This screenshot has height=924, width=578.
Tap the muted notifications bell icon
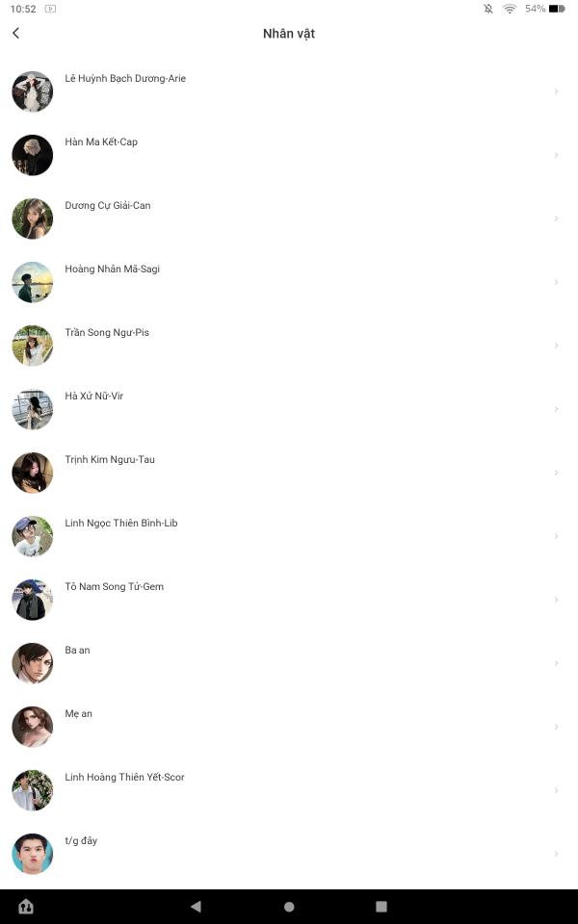click(x=488, y=9)
